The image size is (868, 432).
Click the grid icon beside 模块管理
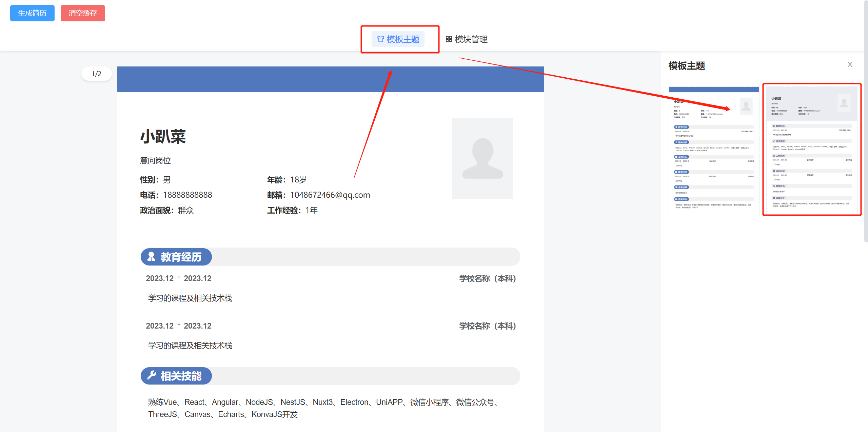click(x=449, y=39)
